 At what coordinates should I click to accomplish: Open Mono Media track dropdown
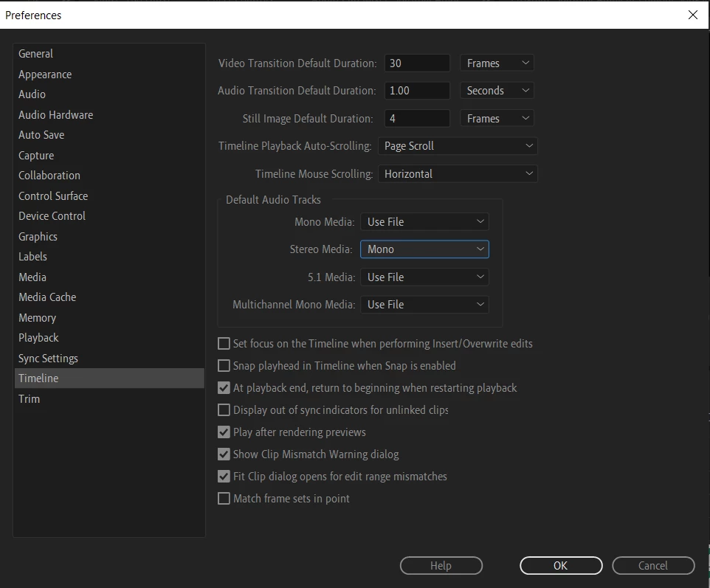[424, 222]
